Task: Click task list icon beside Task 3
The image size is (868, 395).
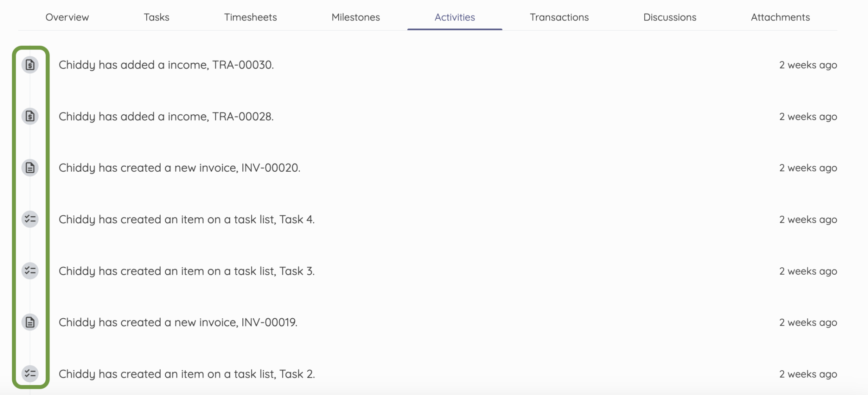Action: pyautogui.click(x=30, y=271)
